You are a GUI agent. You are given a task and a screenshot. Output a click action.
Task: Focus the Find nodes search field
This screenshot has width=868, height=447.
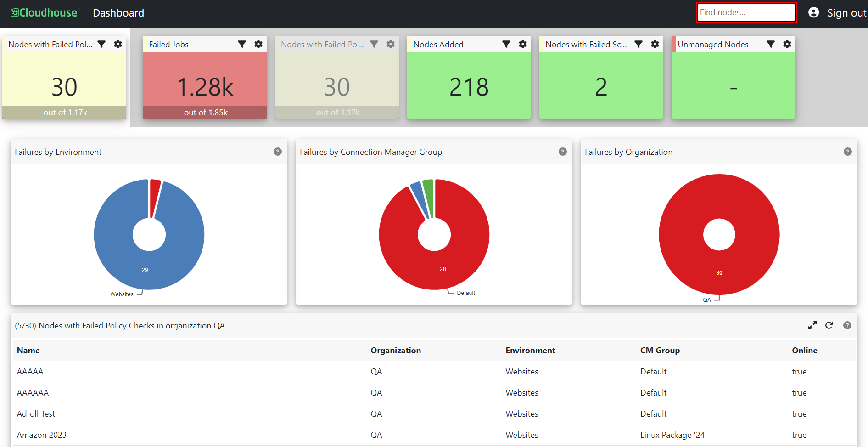tap(746, 12)
